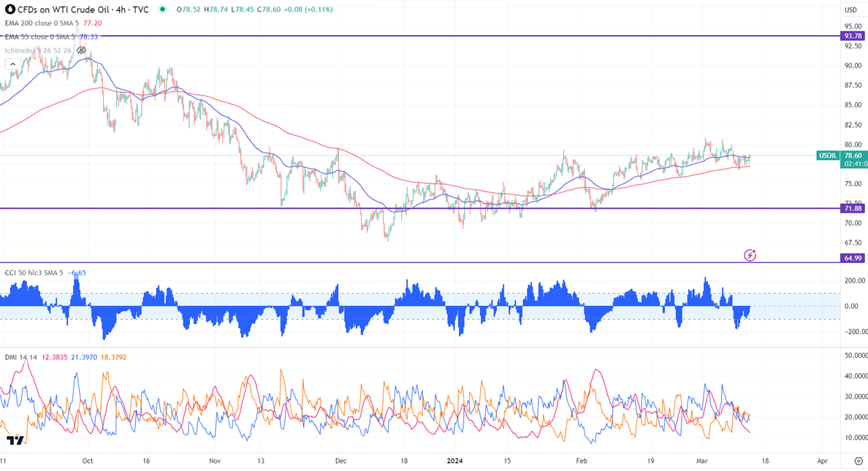
Task: Click the open price O78.52
Action: coord(189,9)
